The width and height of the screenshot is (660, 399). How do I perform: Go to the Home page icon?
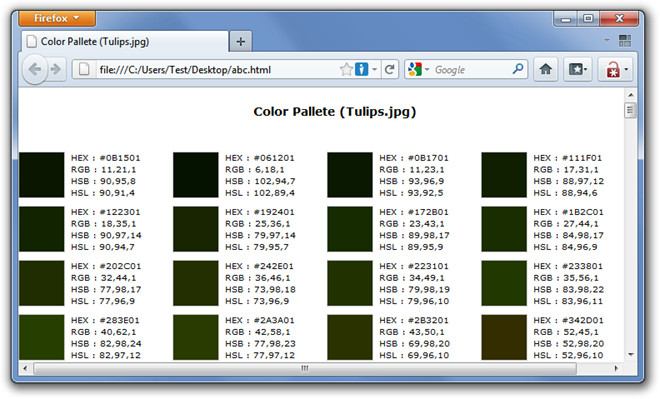coord(546,69)
